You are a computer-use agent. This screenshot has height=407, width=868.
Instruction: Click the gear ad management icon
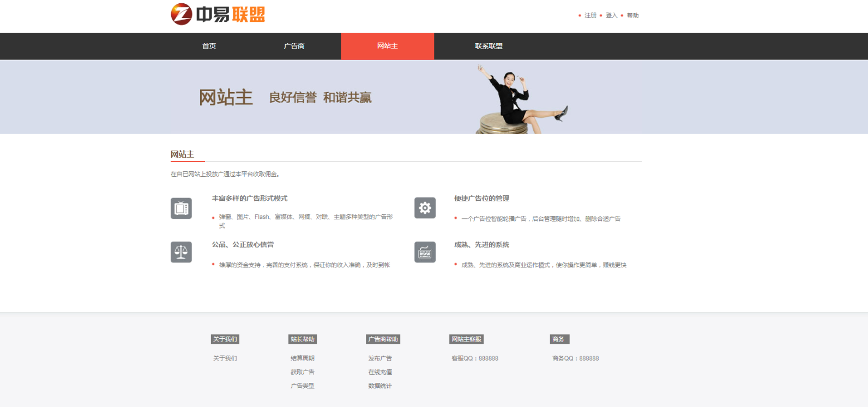[425, 208]
